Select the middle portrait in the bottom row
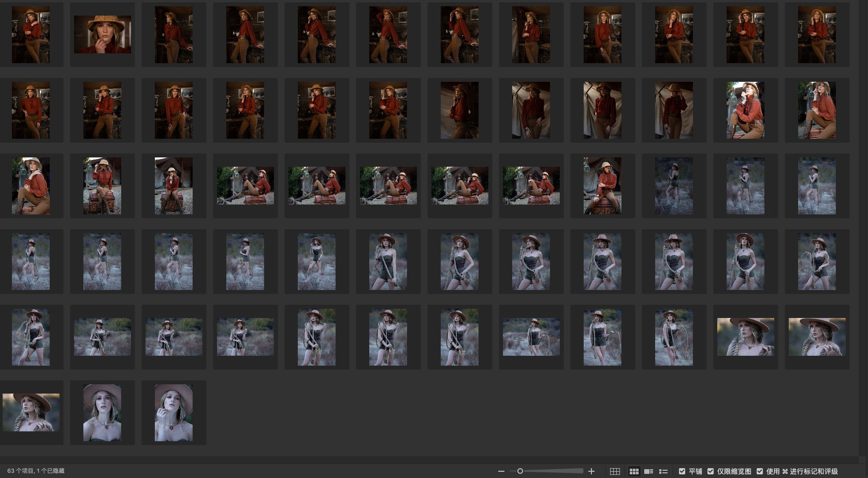The image size is (868, 478). click(x=102, y=413)
